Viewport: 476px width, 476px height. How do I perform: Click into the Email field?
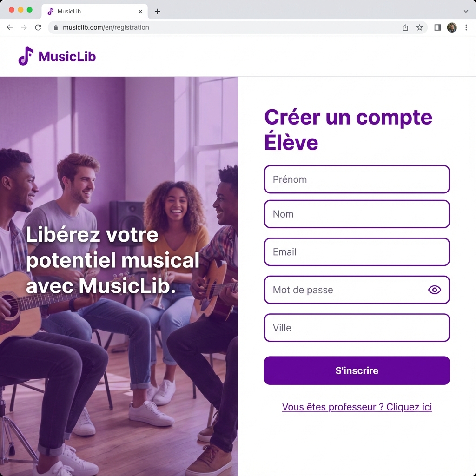pos(357,252)
